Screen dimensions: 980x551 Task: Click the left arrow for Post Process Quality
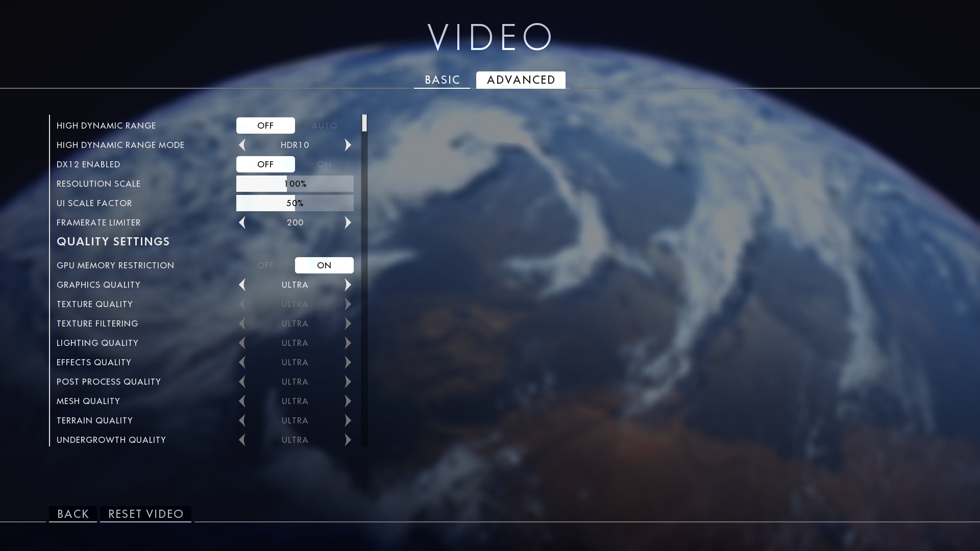242,382
